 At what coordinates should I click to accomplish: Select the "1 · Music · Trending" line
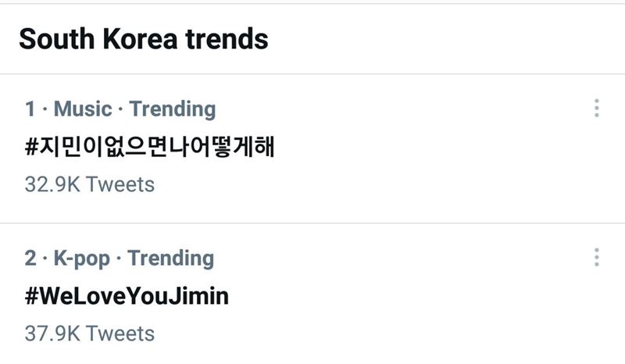[x=120, y=109]
